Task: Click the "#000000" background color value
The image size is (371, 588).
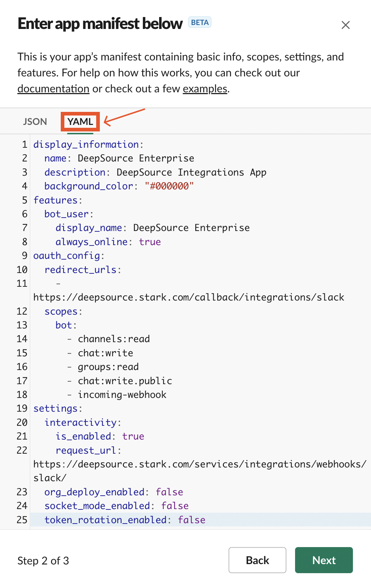Action: [169, 186]
